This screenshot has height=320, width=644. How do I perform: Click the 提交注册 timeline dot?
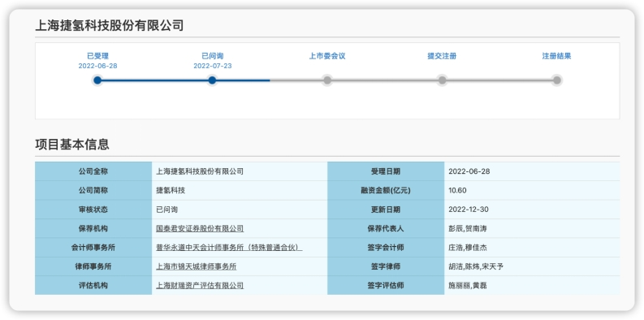pyautogui.click(x=442, y=80)
